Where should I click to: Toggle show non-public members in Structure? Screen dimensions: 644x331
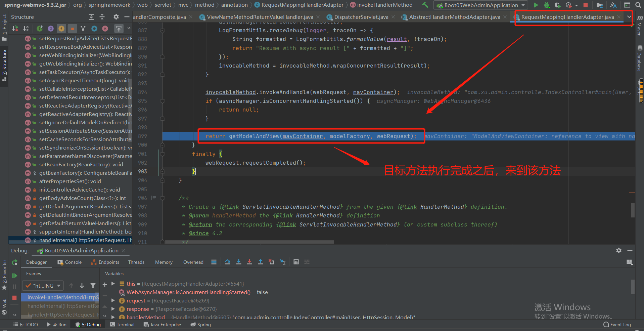[72, 29]
